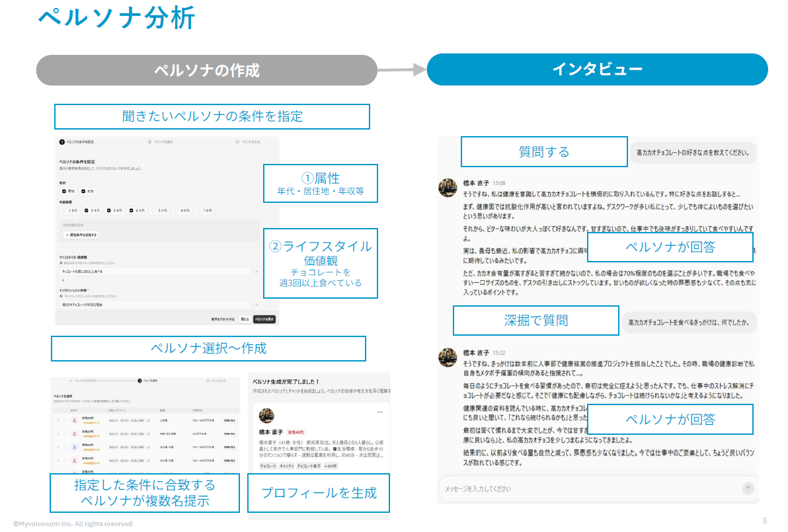
Task: Click the 15:08 timestamp next to 橋本直子
Action: point(499,183)
